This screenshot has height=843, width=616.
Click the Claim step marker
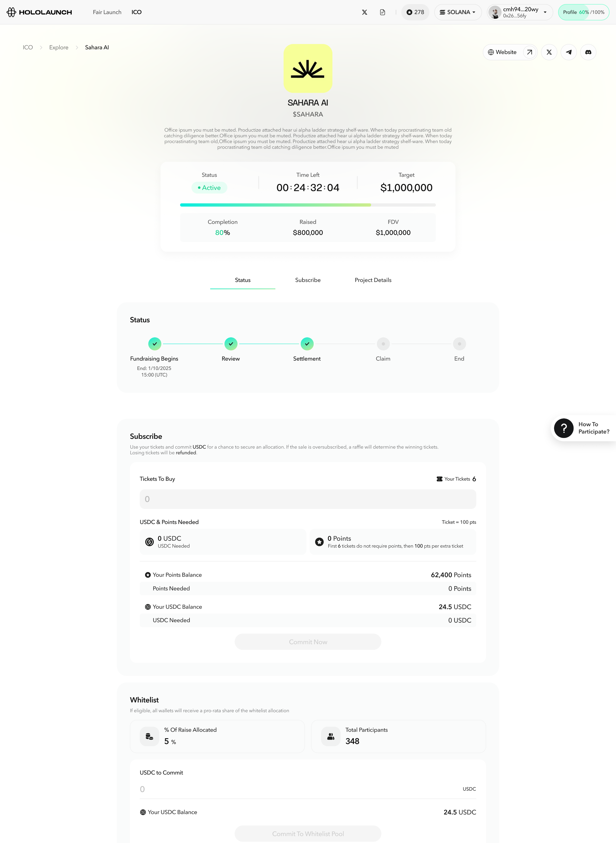click(383, 344)
